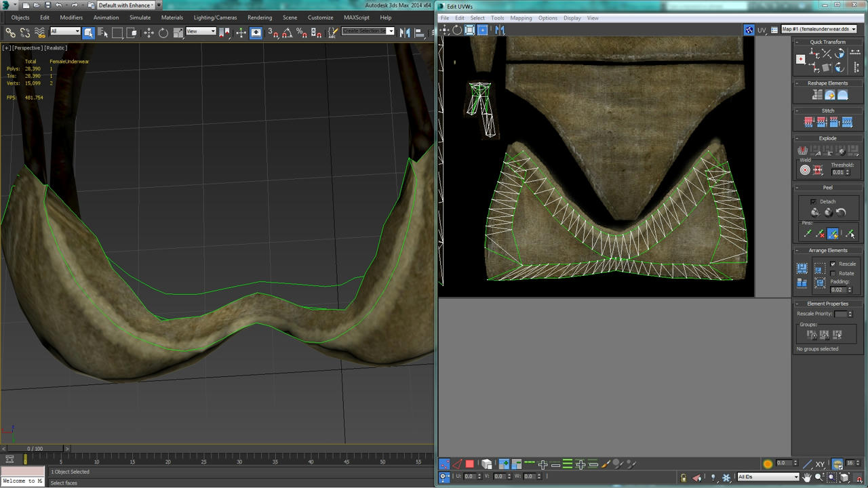
Task: Click the XY axis constraint button
Action: 820,464
